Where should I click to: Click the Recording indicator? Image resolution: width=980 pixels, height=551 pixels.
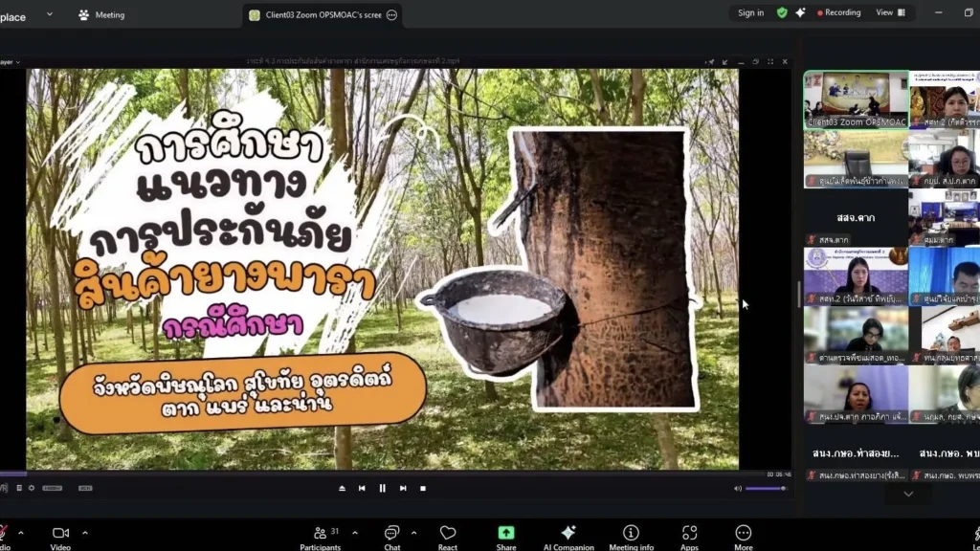[x=835, y=12]
